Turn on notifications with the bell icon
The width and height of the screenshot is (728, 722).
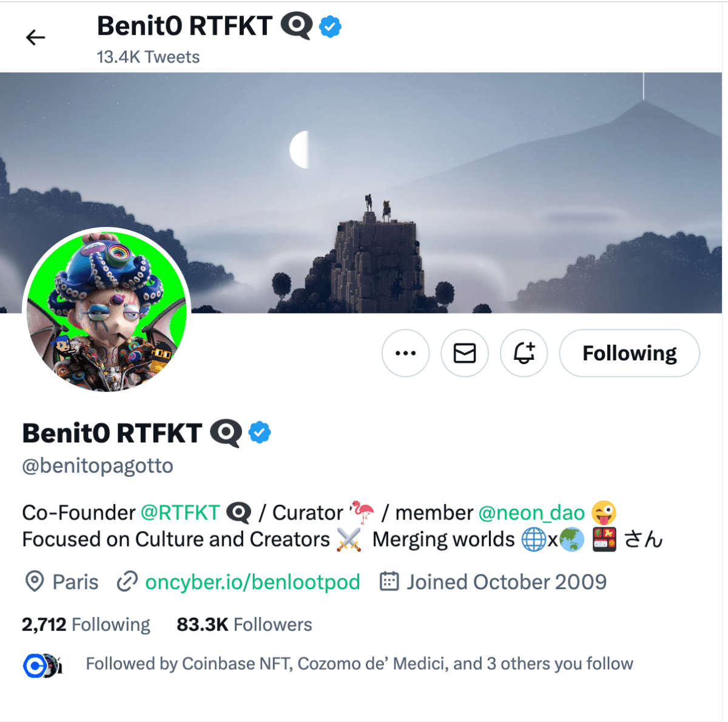click(524, 353)
